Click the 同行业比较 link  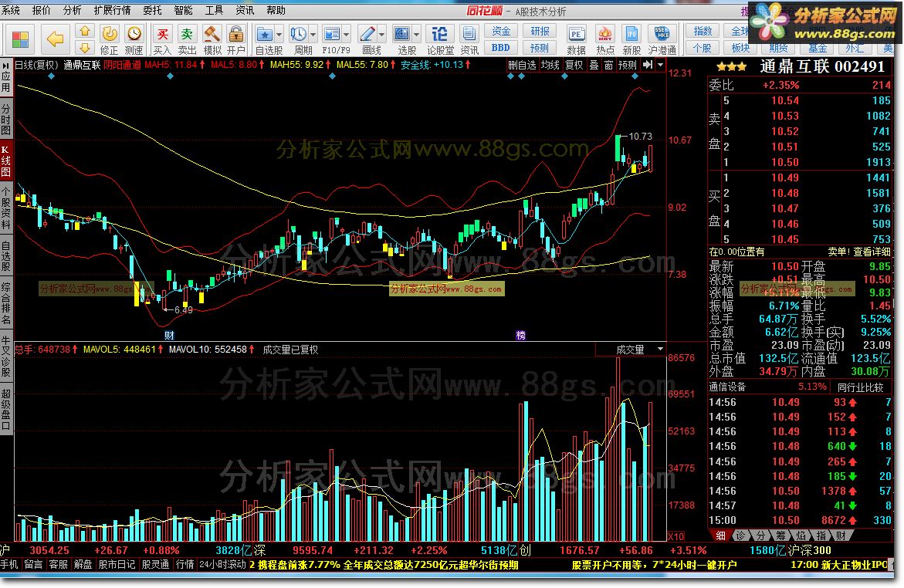[x=860, y=387]
